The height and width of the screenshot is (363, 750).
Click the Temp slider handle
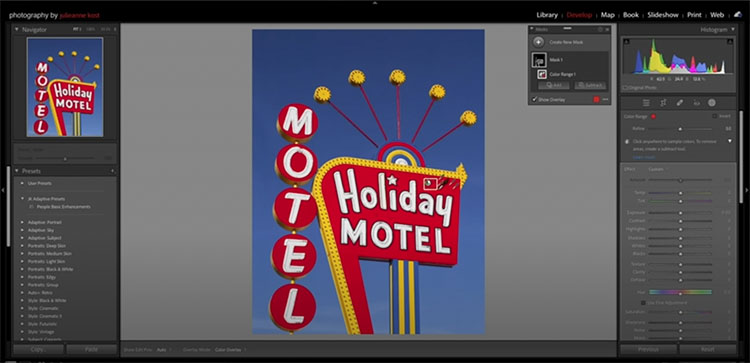click(x=680, y=193)
